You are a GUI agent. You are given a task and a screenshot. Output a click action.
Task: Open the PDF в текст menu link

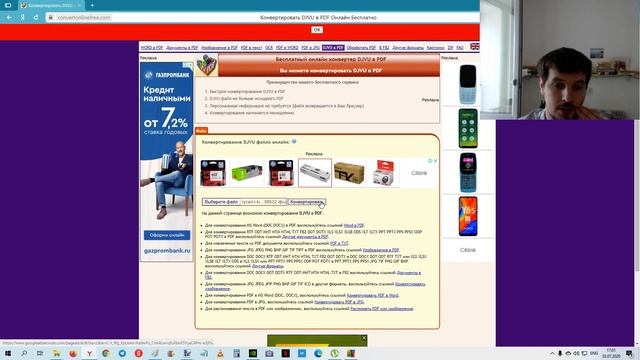pyautogui.click(x=251, y=48)
